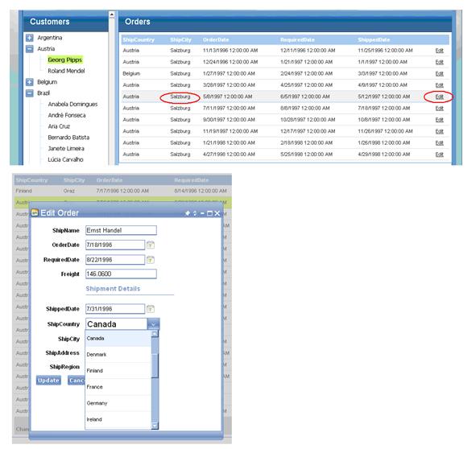Screen dimensions: 476x449
Task: Select customer Roland Mendel in tree
Action: point(66,71)
